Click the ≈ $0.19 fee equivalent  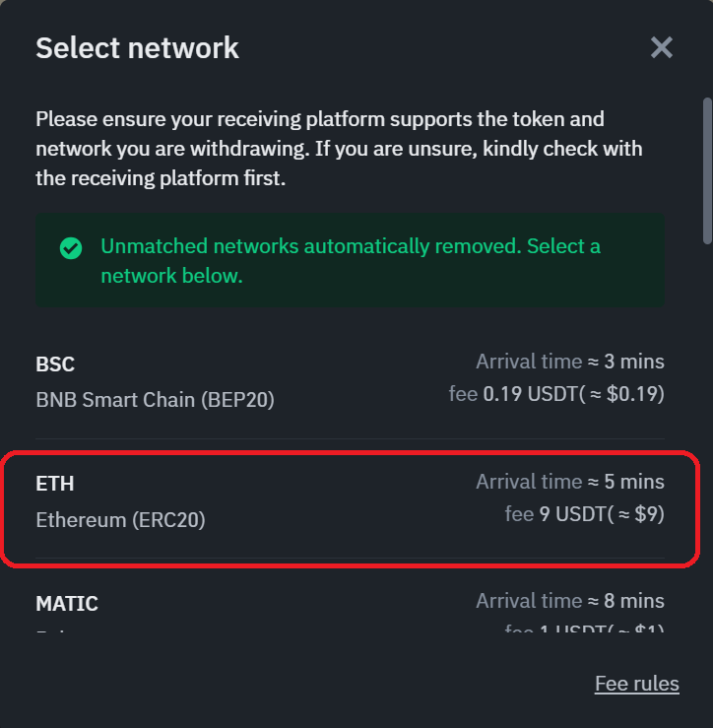[626, 394]
